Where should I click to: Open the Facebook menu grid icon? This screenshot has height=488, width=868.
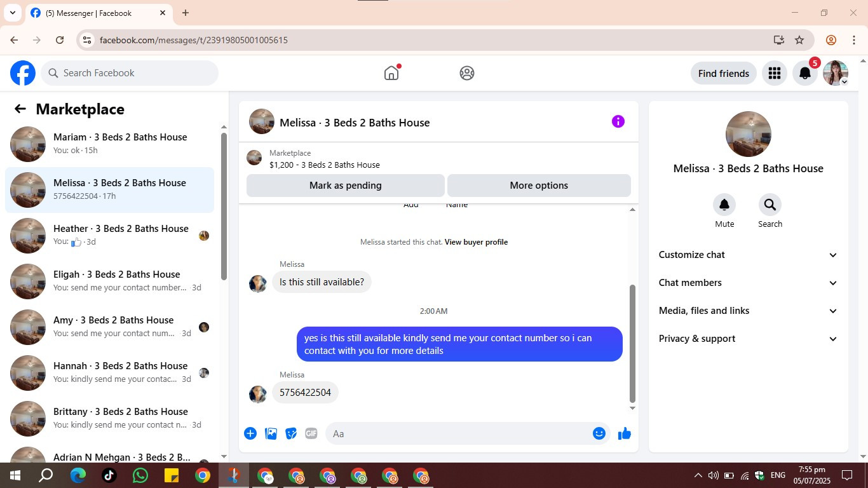pos(774,73)
